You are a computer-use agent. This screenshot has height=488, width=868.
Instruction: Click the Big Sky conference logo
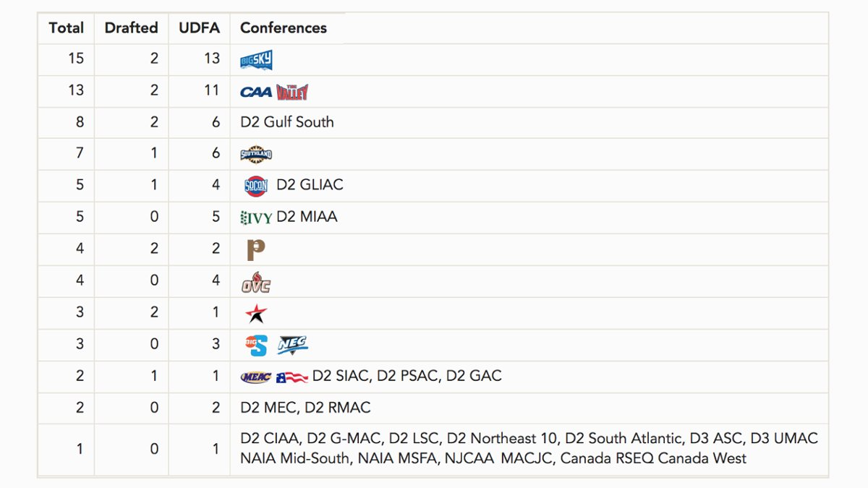click(256, 60)
